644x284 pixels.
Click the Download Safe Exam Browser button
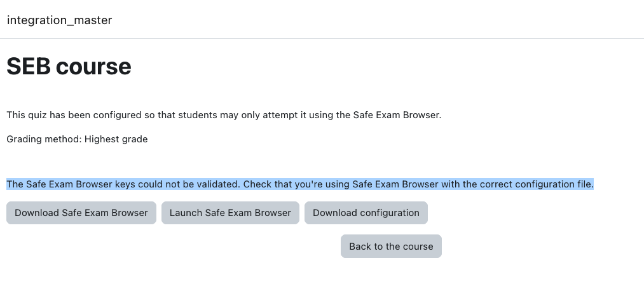click(81, 213)
